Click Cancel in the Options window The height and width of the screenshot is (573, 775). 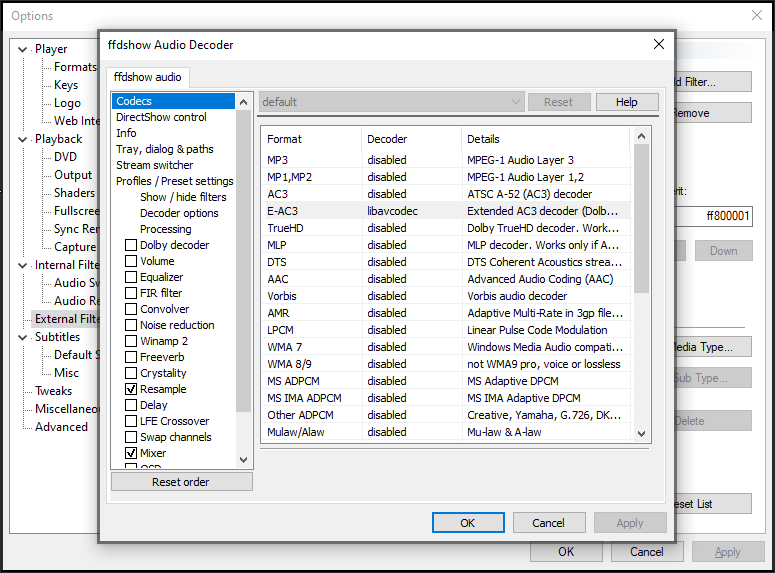(x=646, y=552)
